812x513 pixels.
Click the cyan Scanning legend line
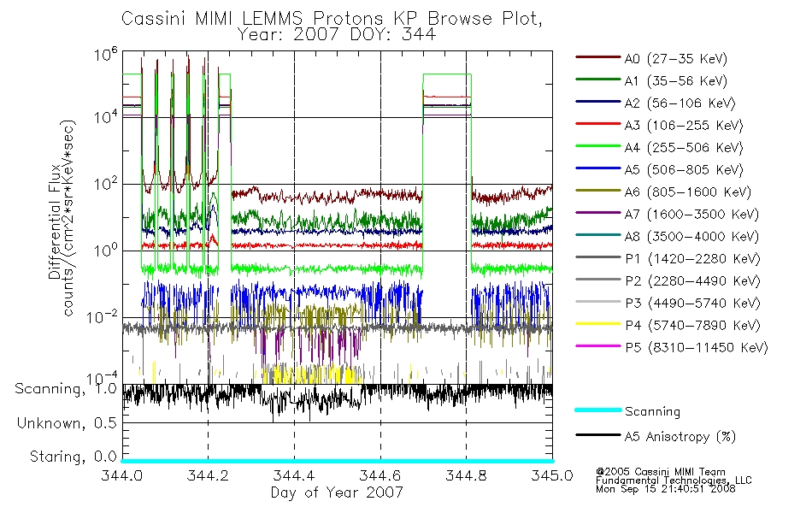[598, 410]
